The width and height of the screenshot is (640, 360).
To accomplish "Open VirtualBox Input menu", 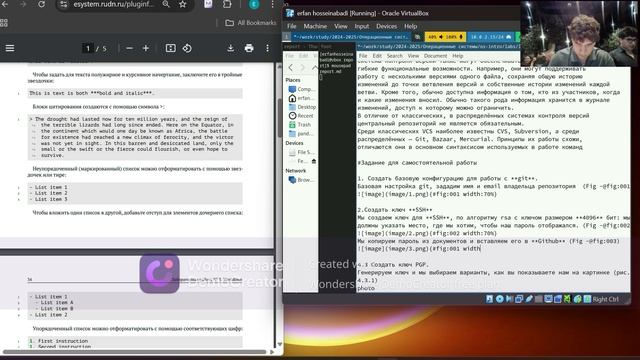I will [x=362, y=26].
